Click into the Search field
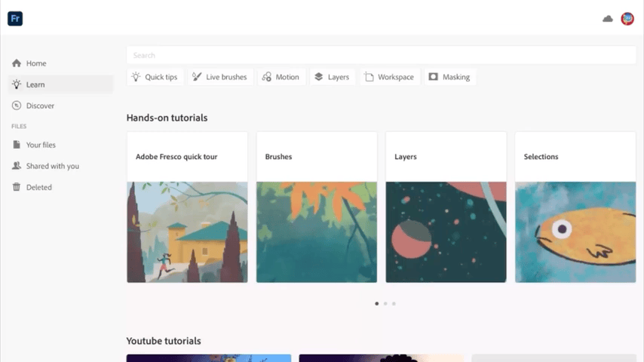The image size is (644, 362). pyautogui.click(x=381, y=55)
